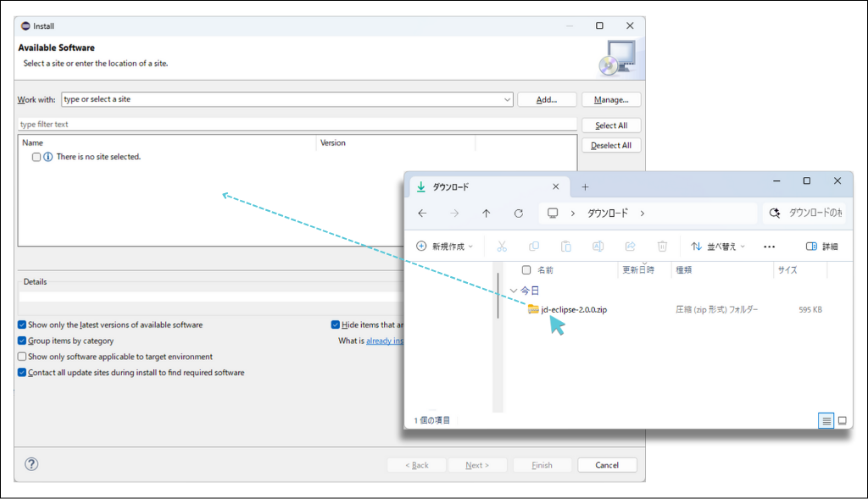
Task: Click the Cancel button
Action: pyautogui.click(x=607, y=465)
